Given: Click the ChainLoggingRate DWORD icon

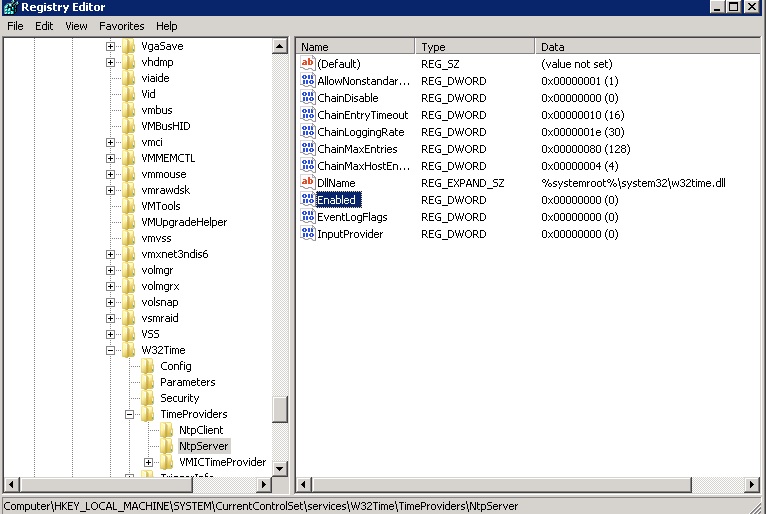Looking at the screenshot, I should [x=308, y=132].
